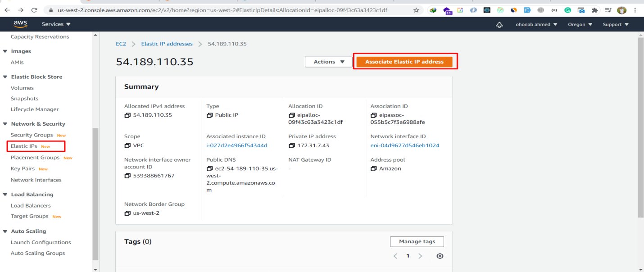Open Target Groups in the sidebar
Viewport: 644px width, 272px height.
[x=29, y=217]
